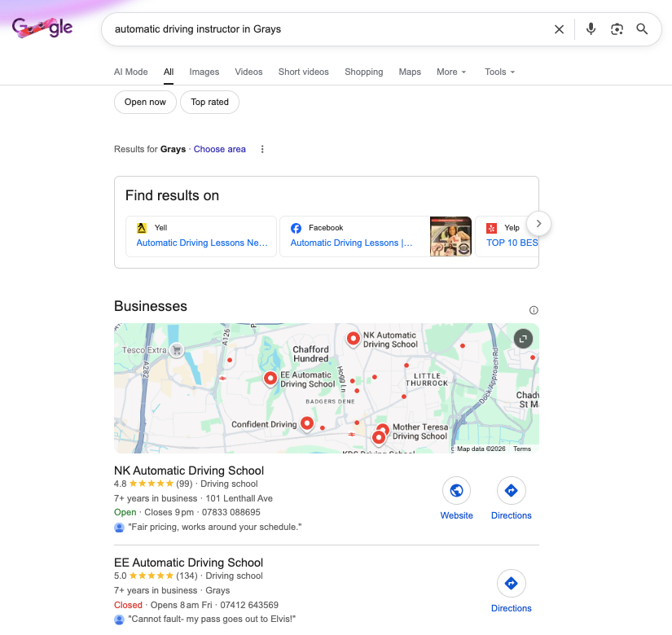Select Confident Driving pin on the map
Screen dimensions: 672x635
coord(307,423)
